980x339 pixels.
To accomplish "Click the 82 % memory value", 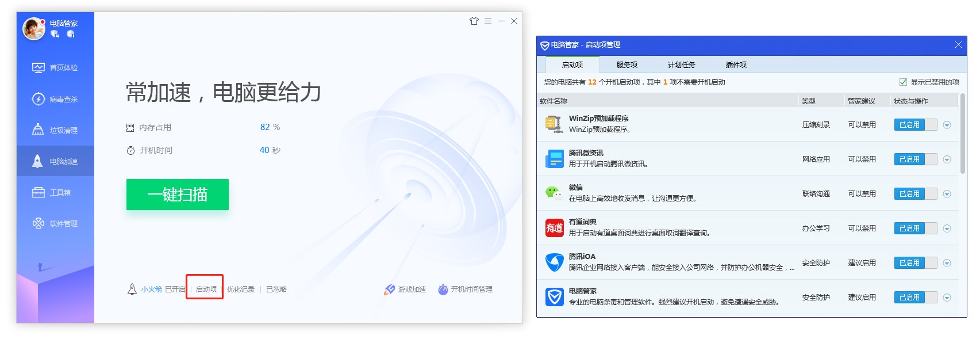I will click(270, 127).
